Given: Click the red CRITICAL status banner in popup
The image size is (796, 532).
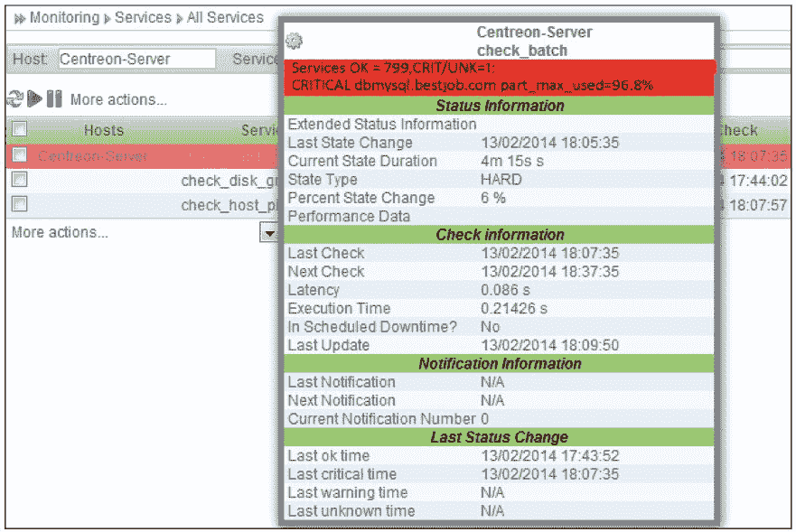Looking at the screenshot, I should (500, 77).
